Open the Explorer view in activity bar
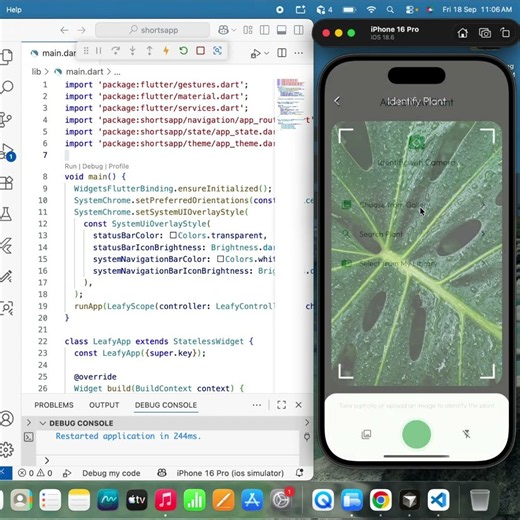This screenshot has width=520, height=520. 7,57
